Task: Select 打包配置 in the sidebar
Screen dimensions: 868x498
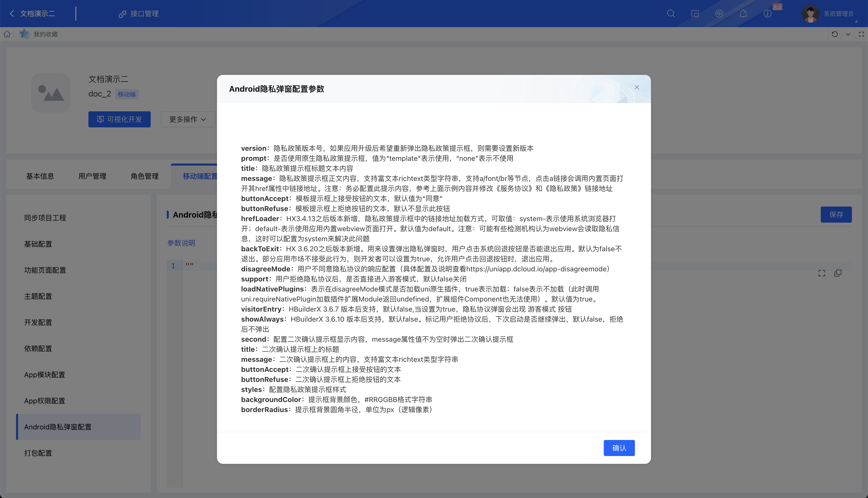Action: click(x=78, y=453)
